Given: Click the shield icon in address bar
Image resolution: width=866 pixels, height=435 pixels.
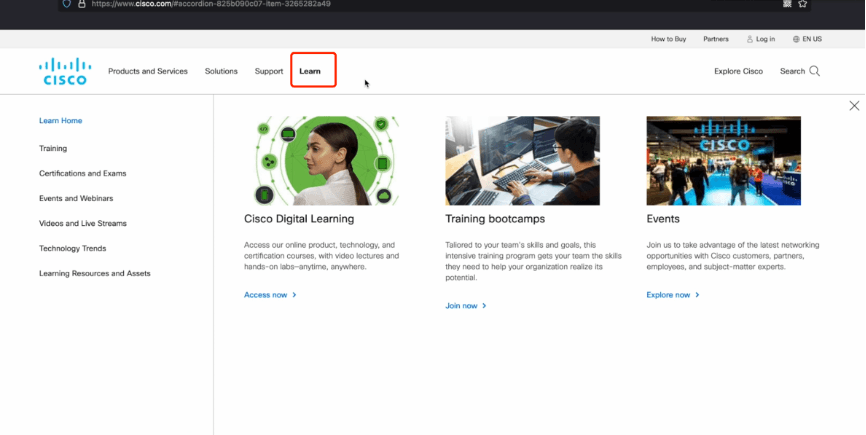Looking at the screenshot, I should click(x=67, y=4).
